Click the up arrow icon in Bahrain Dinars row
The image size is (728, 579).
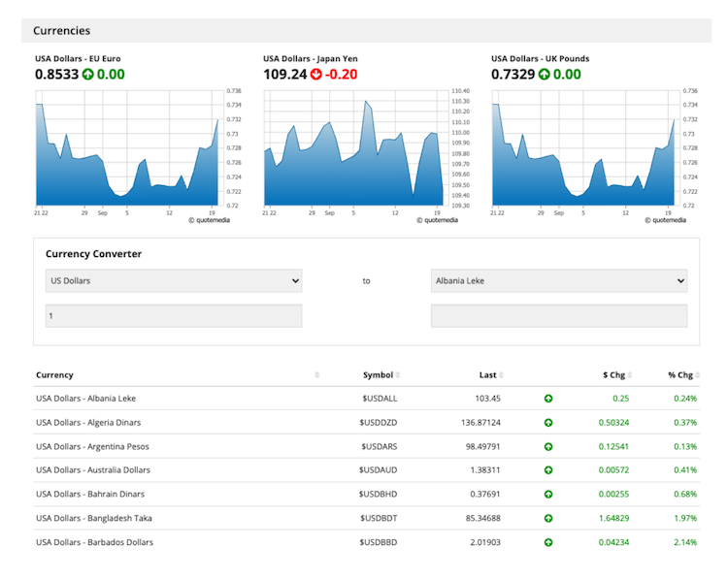(x=548, y=494)
